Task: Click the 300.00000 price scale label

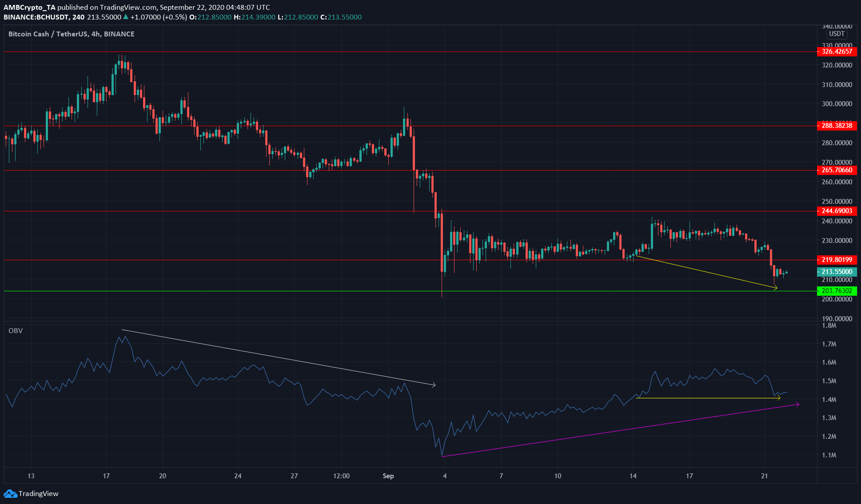Action: click(837, 104)
